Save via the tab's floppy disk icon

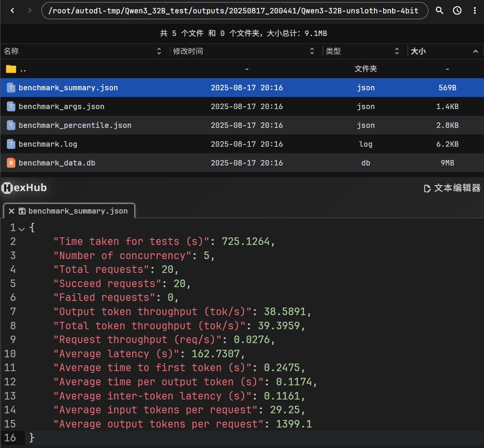22,211
